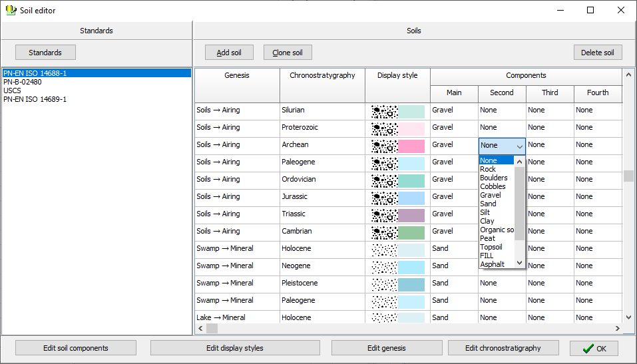Click the Soil editor app icon in title bar
637x364 pixels.
(x=11, y=10)
